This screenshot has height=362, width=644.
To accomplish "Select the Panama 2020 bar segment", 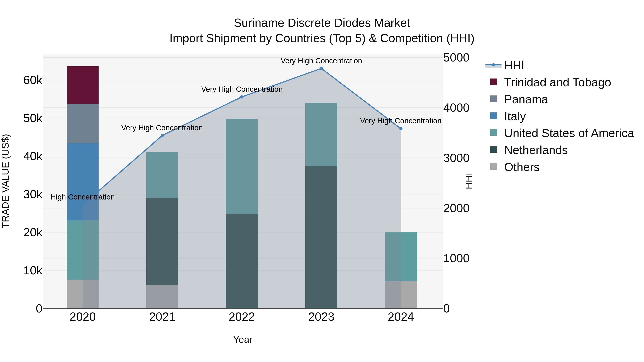I will 83,124.
